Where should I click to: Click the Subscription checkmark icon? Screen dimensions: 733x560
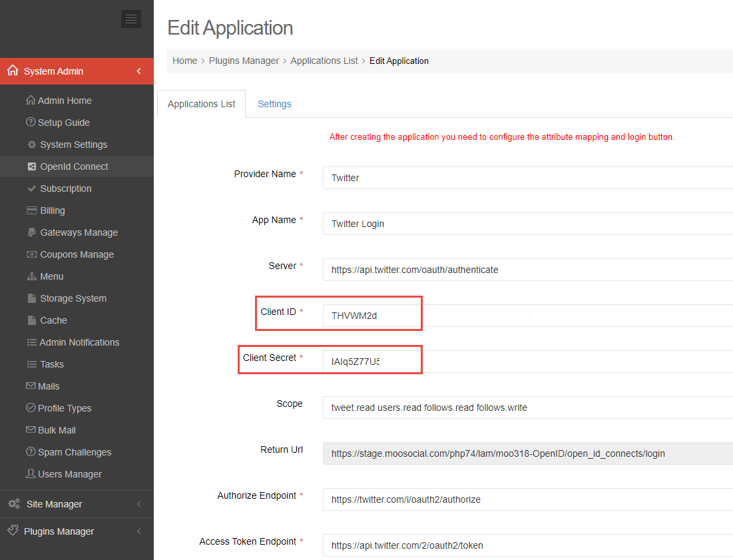(x=32, y=188)
